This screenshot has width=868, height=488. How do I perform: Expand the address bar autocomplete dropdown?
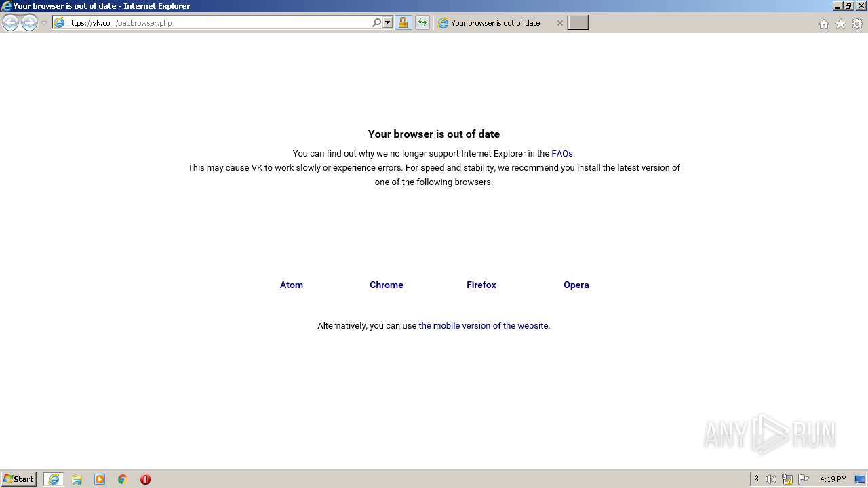click(388, 23)
